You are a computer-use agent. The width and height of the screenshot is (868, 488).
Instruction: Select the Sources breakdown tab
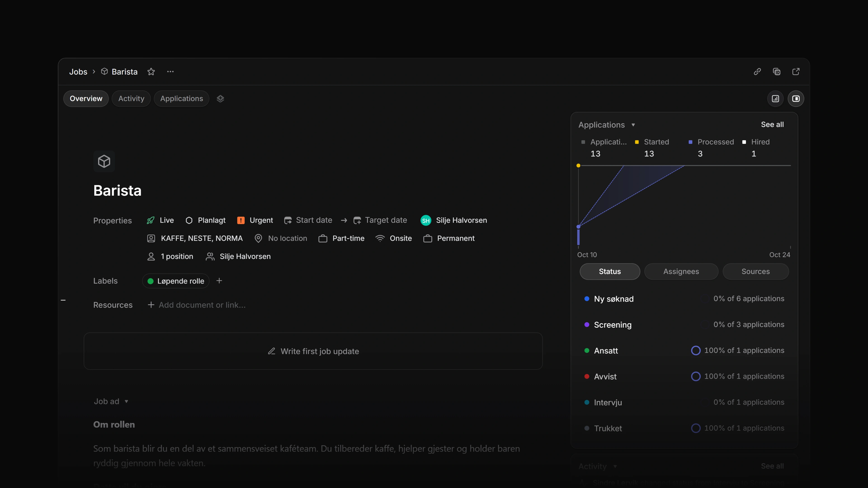[x=756, y=271]
